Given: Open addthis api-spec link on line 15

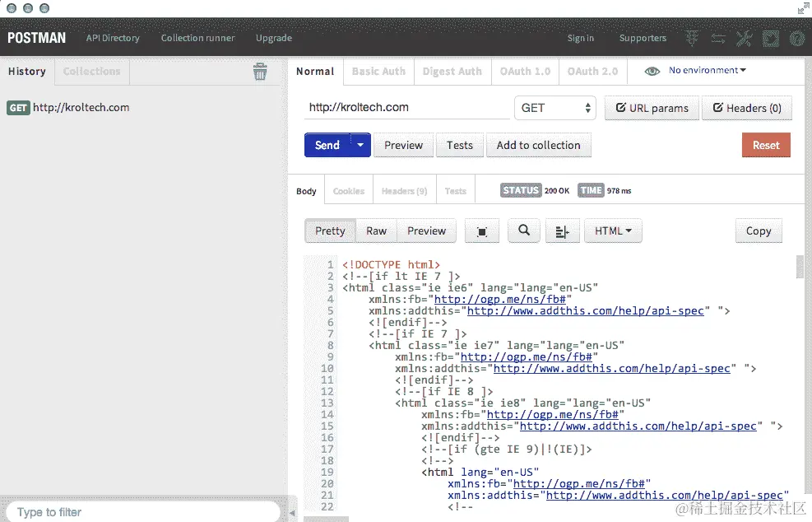Looking at the screenshot, I should 638,426.
